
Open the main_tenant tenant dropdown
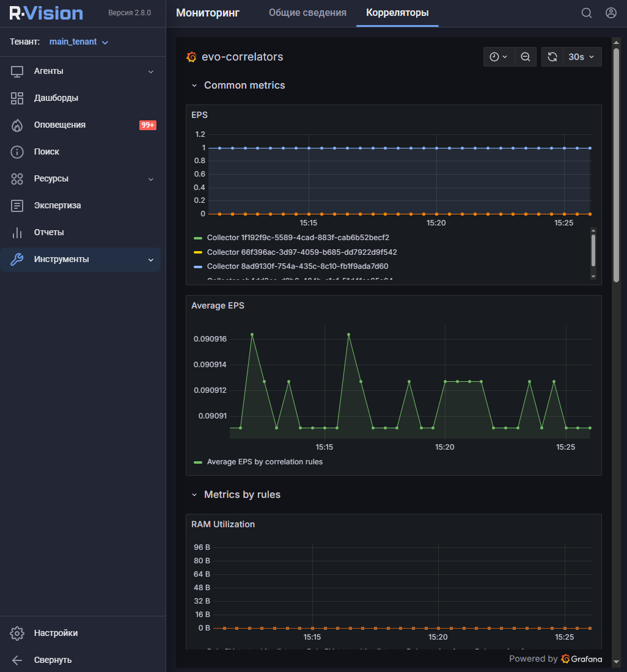coord(78,42)
